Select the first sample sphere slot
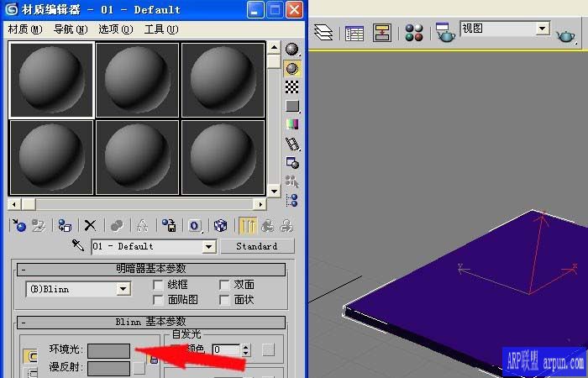Image resolution: width=588 pixels, height=378 pixels. (x=51, y=80)
